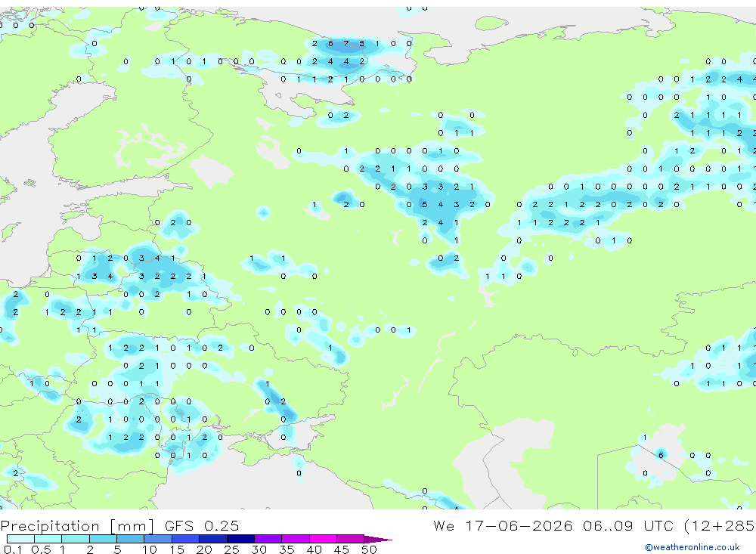The image size is (756, 554).
Task: Click the '20' legend scale label
Action: point(204,549)
